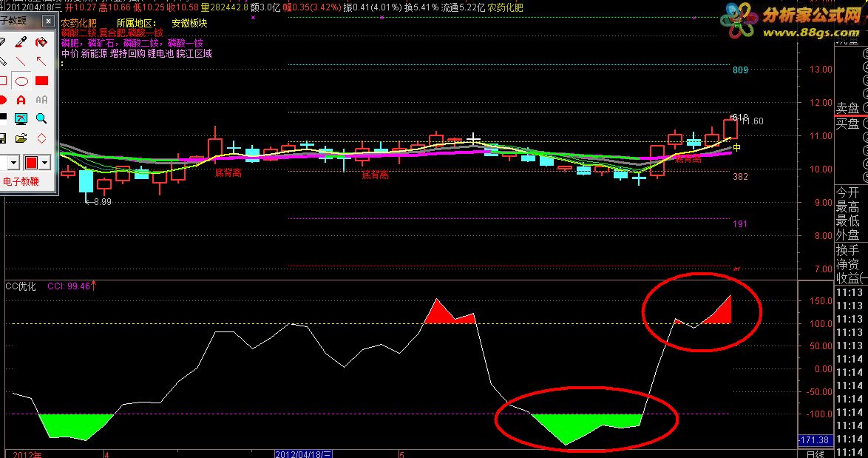The height and width of the screenshot is (458, 868).
Task: Click the 皖江区域 concept tag
Action: [x=194, y=54]
